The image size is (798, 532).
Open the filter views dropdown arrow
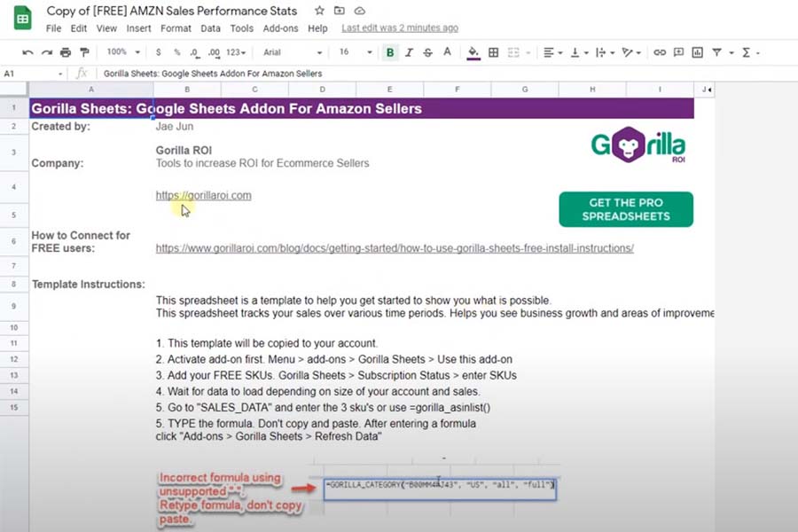tap(731, 53)
